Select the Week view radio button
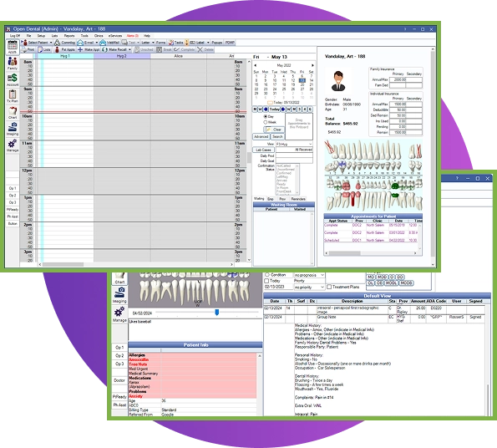This screenshot has width=497, height=448. (266, 122)
